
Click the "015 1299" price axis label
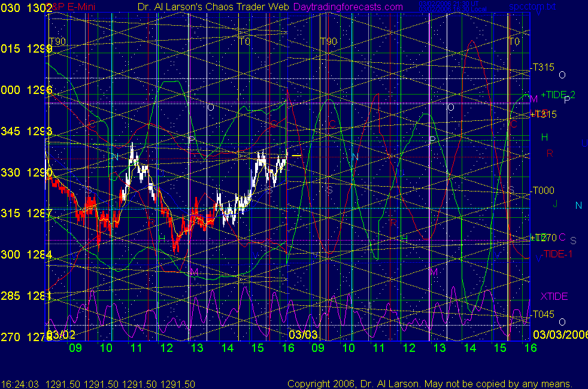(x=26, y=48)
